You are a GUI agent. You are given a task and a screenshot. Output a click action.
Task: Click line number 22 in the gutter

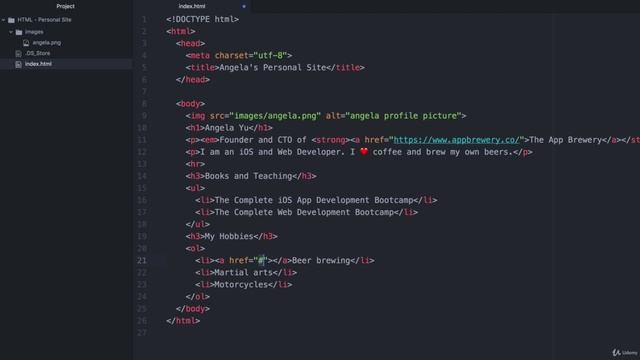click(142, 273)
